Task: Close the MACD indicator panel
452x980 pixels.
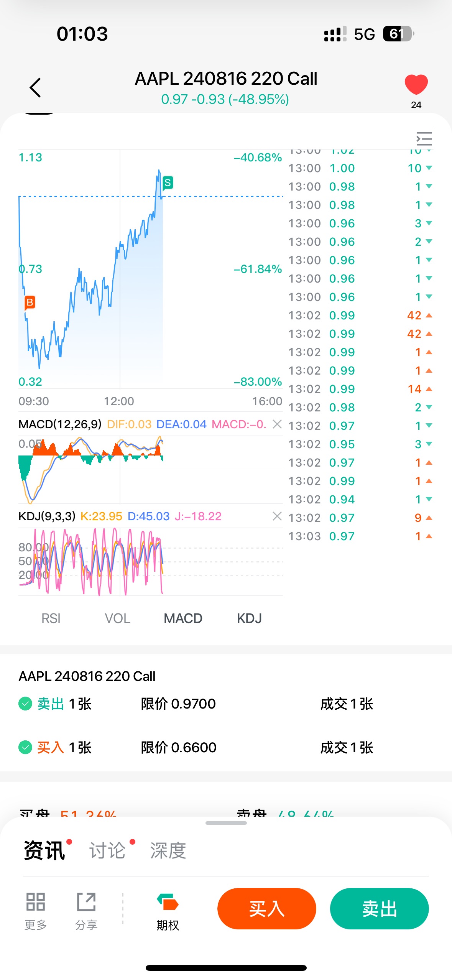Action: click(x=277, y=424)
